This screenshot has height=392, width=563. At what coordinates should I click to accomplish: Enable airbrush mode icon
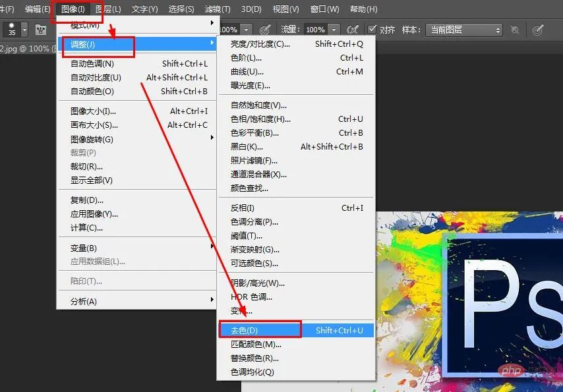coord(353,30)
